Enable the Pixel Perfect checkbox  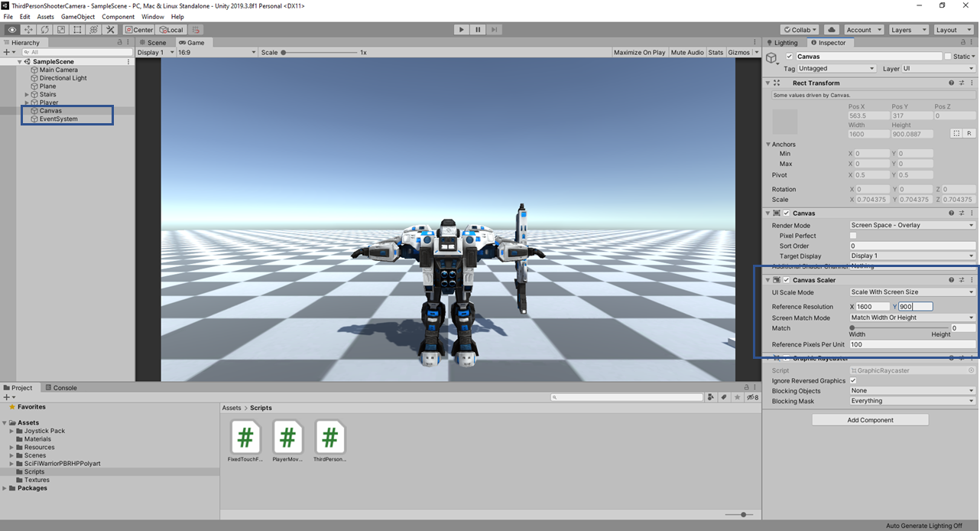854,236
